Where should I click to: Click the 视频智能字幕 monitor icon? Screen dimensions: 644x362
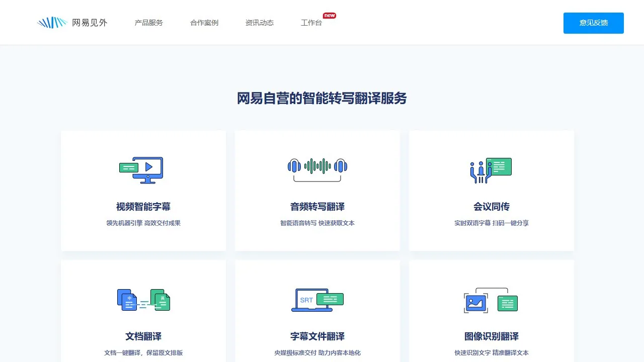pyautogui.click(x=141, y=170)
